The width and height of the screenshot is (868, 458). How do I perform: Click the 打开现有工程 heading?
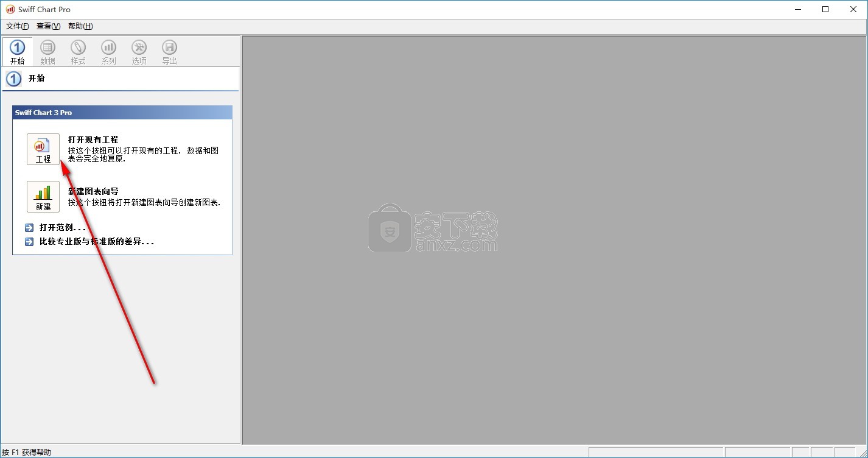pos(93,139)
